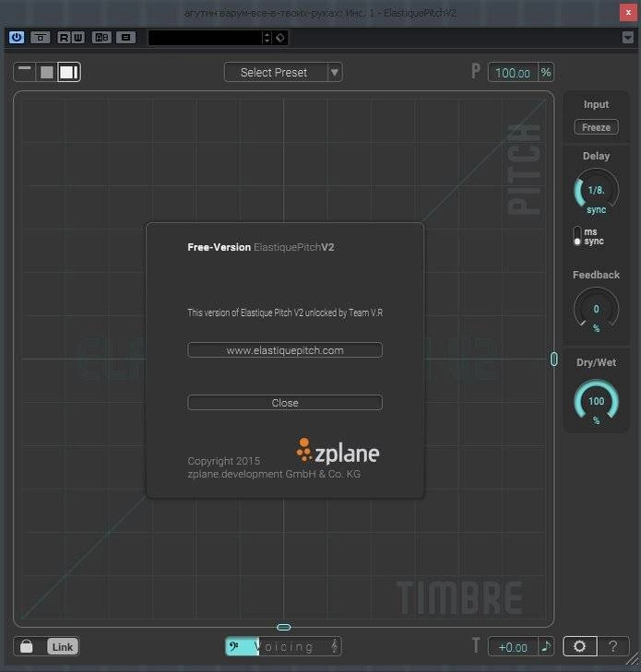This screenshot has width=641, height=672.
Task: Click the Close button in the about dialog
Action: (285, 403)
